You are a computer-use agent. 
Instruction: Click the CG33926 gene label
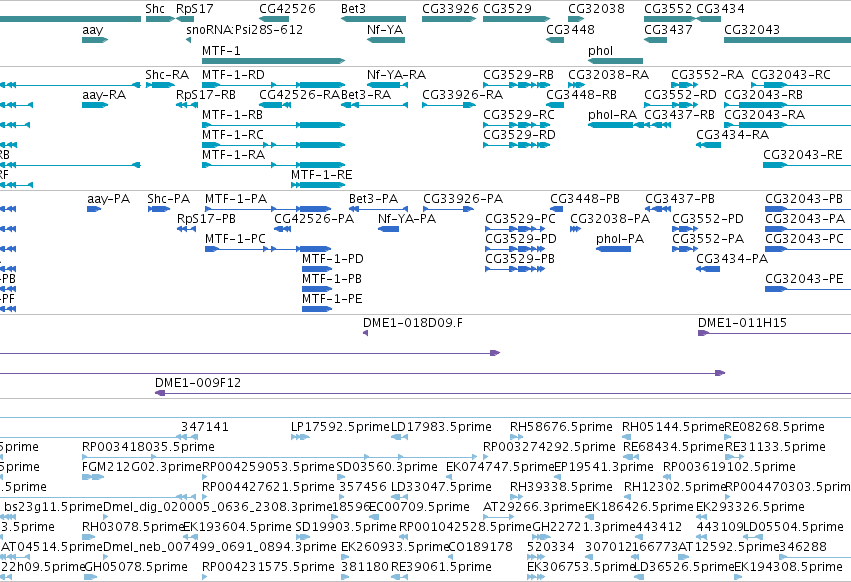click(450, 9)
